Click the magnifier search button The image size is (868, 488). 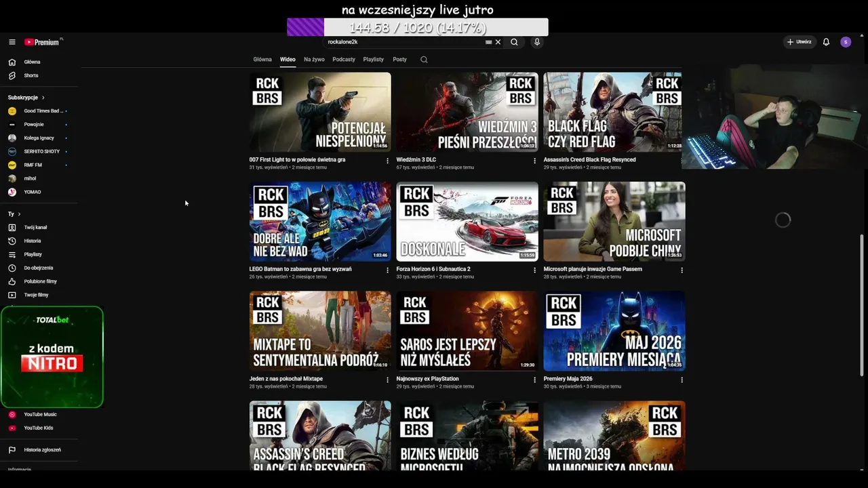514,42
